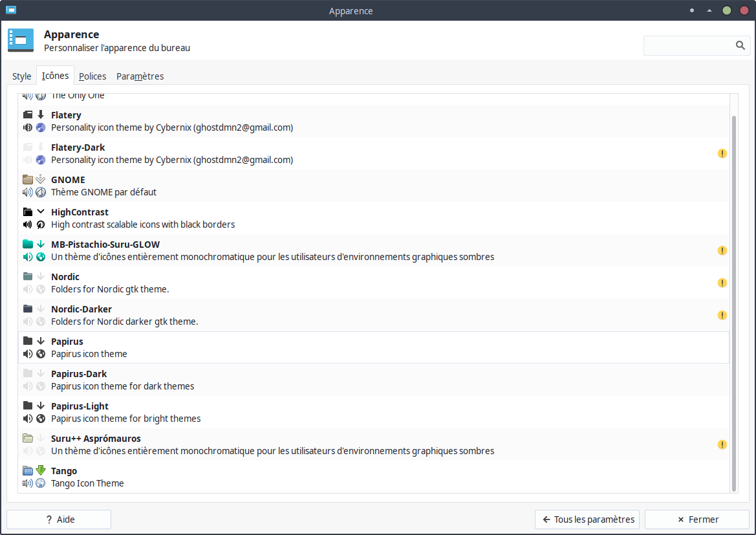Click the warning icon on the Nordic row
756x535 pixels.
click(722, 283)
